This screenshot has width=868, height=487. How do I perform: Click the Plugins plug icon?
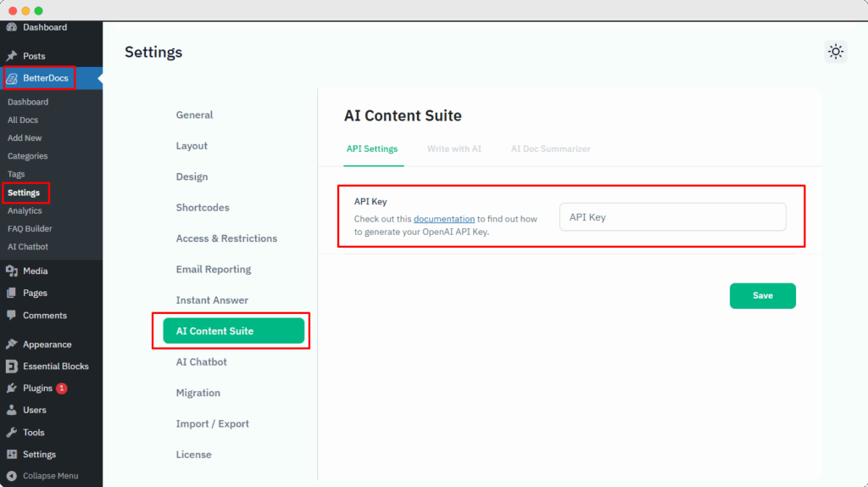[12, 389]
